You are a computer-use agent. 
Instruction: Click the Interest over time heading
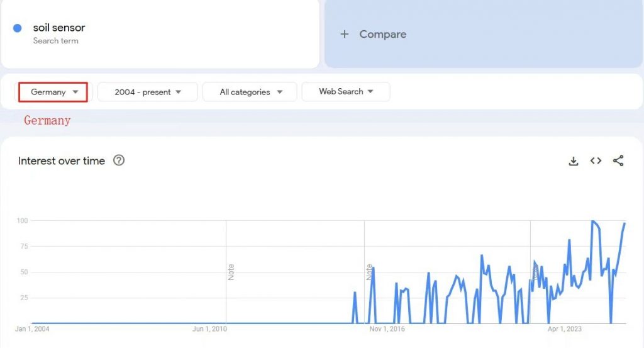(62, 161)
